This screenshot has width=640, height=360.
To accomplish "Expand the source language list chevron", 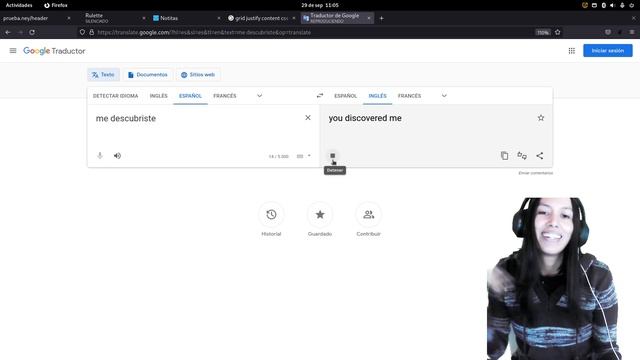I will tap(259, 96).
